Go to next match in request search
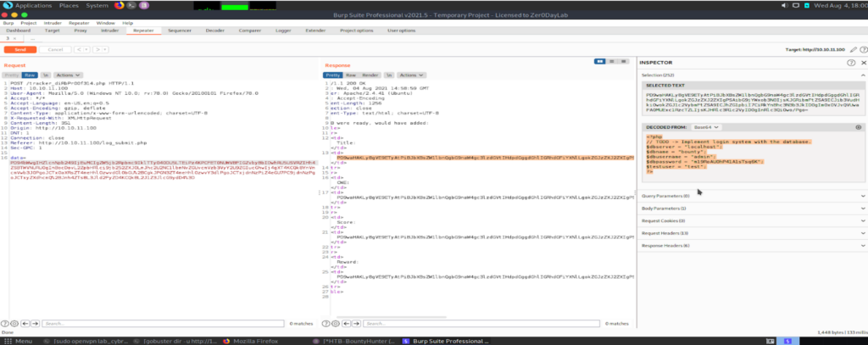This screenshot has width=868, height=345. pyautogui.click(x=34, y=323)
